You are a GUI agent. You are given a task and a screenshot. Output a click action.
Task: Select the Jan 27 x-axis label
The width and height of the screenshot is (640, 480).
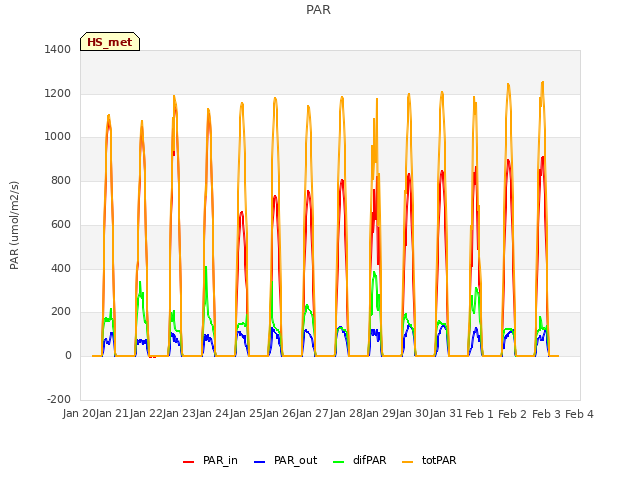tap(312, 414)
